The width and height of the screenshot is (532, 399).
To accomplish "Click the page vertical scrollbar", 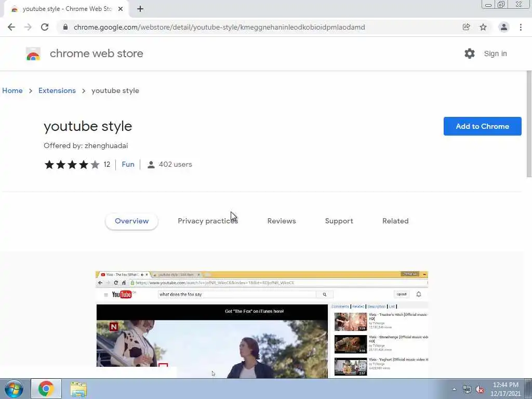I will (x=529, y=124).
